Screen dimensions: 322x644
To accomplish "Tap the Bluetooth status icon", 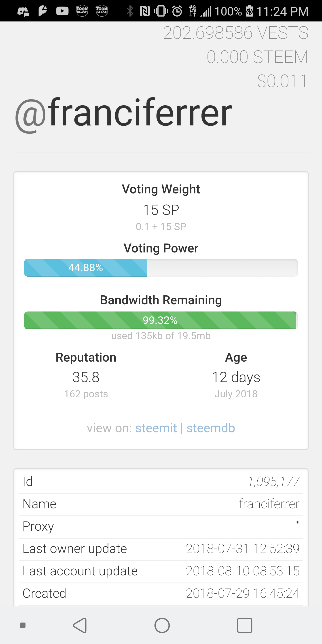I will coord(130,11).
